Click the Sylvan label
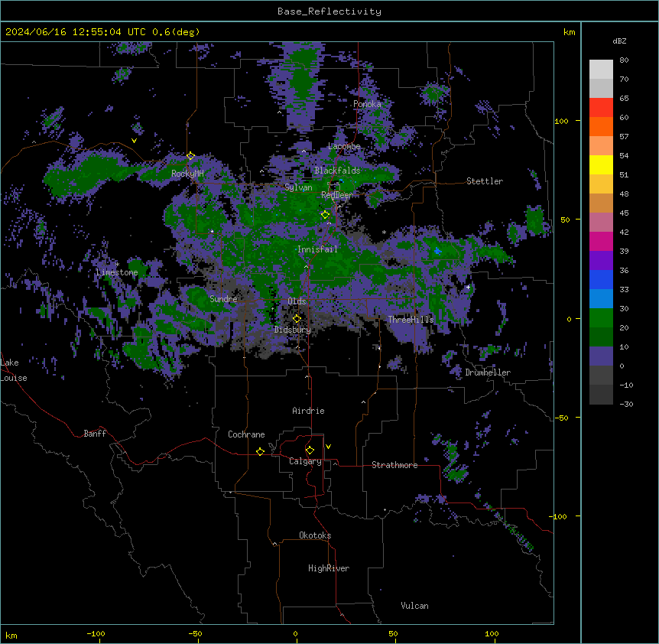This screenshot has width=659, height=644. (x=298, y=187)
